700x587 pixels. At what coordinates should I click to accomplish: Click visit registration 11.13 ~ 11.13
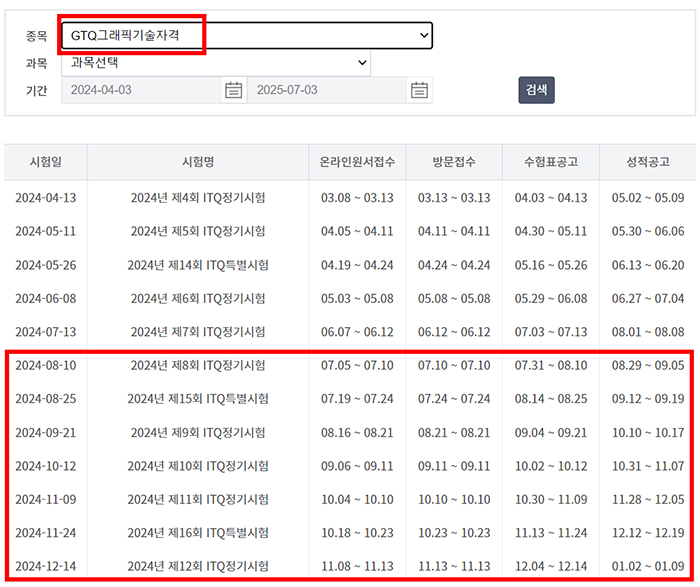point(454,566)
